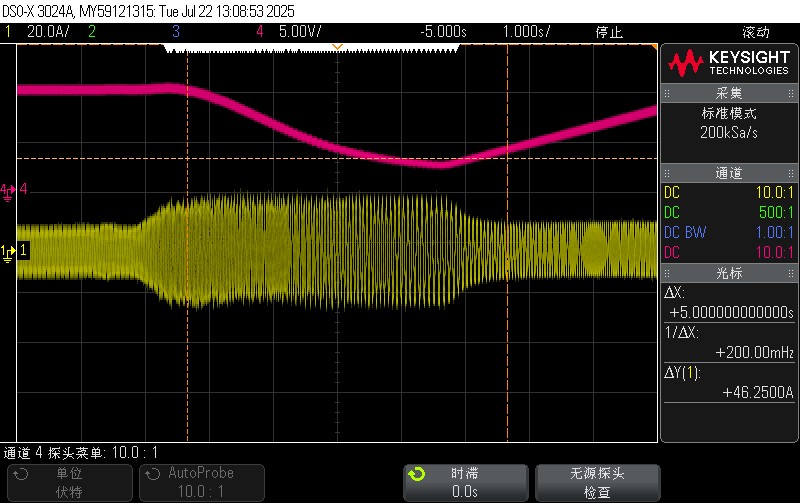Toggle channel 2 indicator in status bar

[92, 32]
